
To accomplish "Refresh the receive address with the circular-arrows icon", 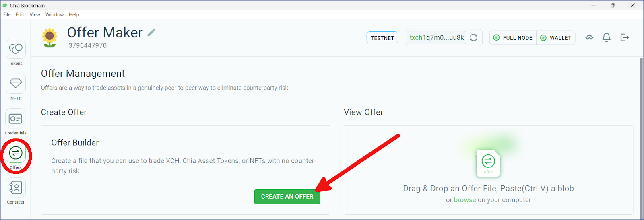I will tap(474, 37).
